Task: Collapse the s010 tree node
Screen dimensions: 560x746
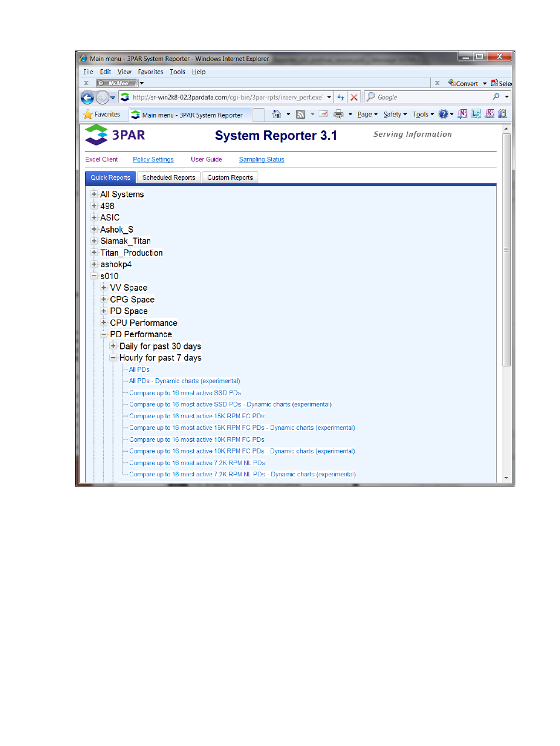Action: 94,275
